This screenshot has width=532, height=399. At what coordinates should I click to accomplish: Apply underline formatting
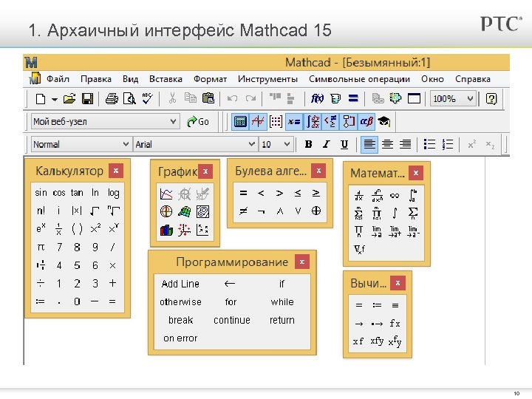(344, 144)
